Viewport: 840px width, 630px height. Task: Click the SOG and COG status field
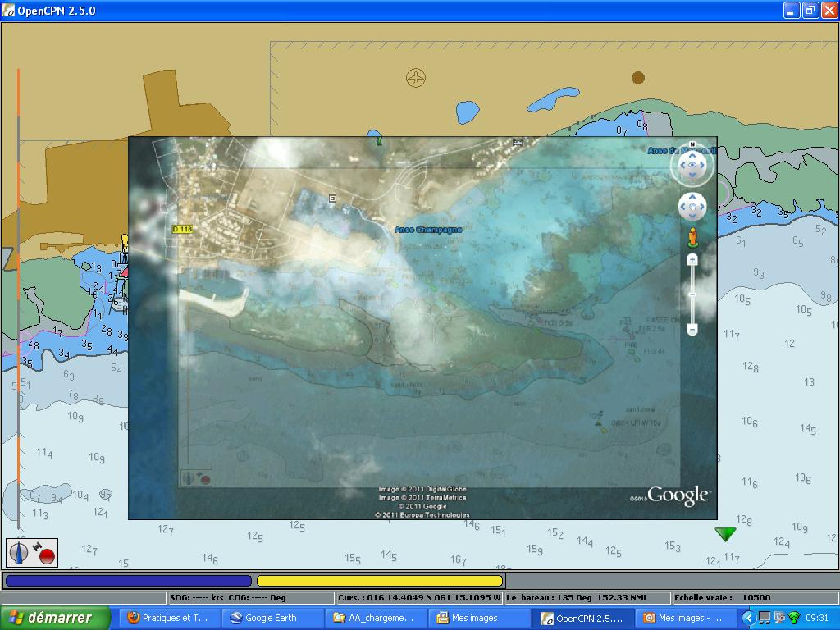pos(251,597)
